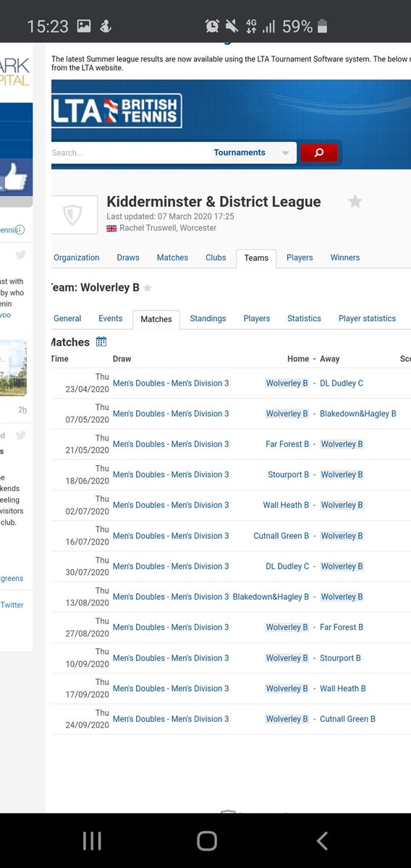Screen dimensions: 411x868
Task: Open draw link for 07/05/2020 match
Action: coord(171,414)
